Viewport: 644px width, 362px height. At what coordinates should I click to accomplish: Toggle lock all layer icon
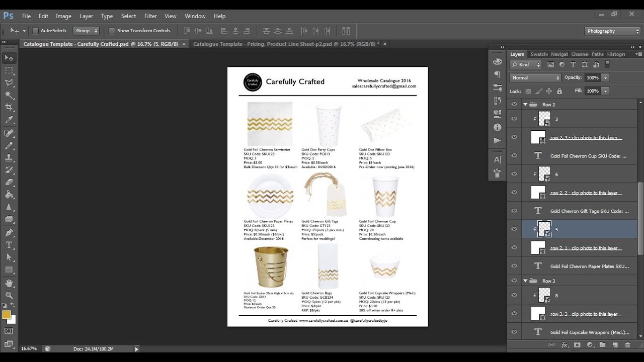pyautogui.click(x=559, y=91)
